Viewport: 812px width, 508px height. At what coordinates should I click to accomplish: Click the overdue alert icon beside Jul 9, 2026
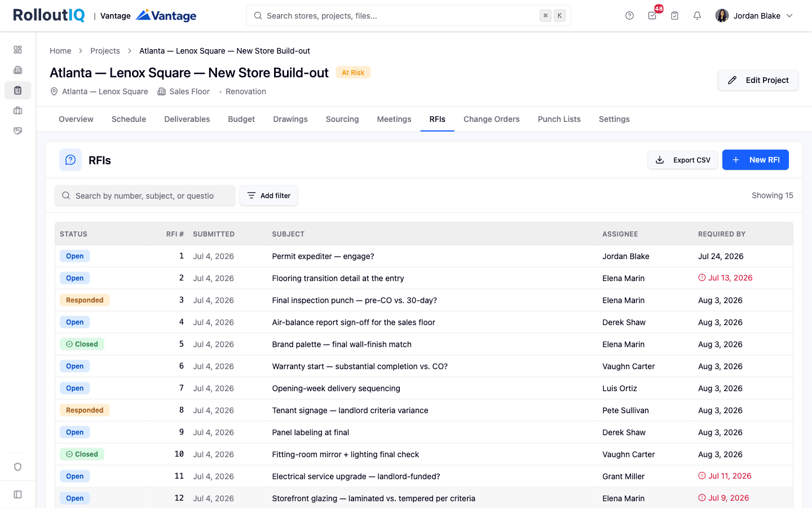702,498
